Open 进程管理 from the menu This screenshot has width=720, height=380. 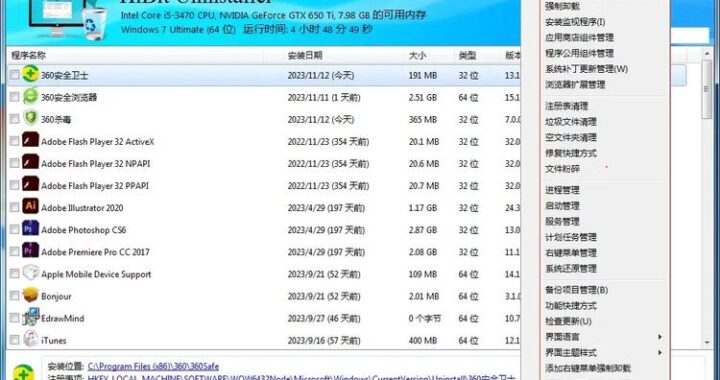(562, 190)
